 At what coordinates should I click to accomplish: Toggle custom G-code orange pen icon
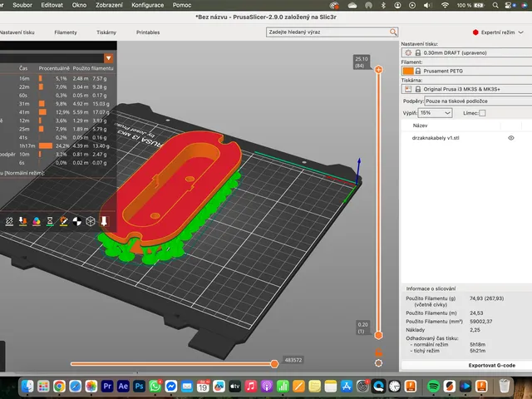(63, 222)
